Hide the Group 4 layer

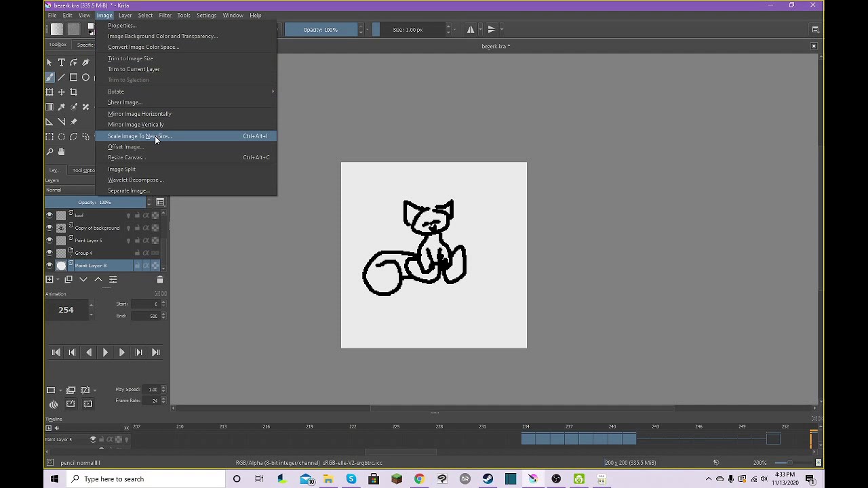[49, 253]
